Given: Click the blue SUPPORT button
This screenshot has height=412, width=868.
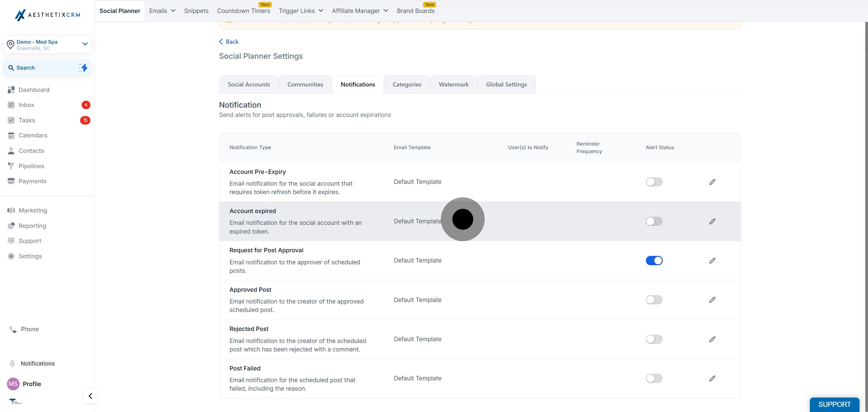Looking at the screenshot, I should click(834, 404).
